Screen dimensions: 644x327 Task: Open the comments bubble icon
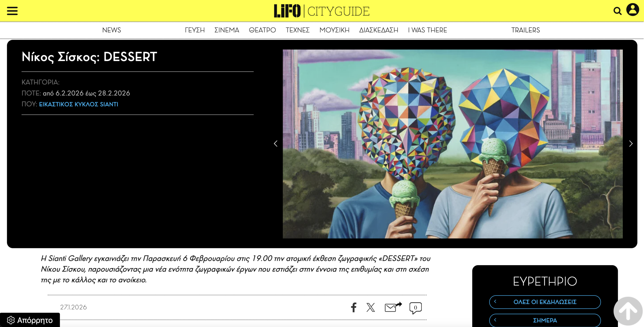415,308
